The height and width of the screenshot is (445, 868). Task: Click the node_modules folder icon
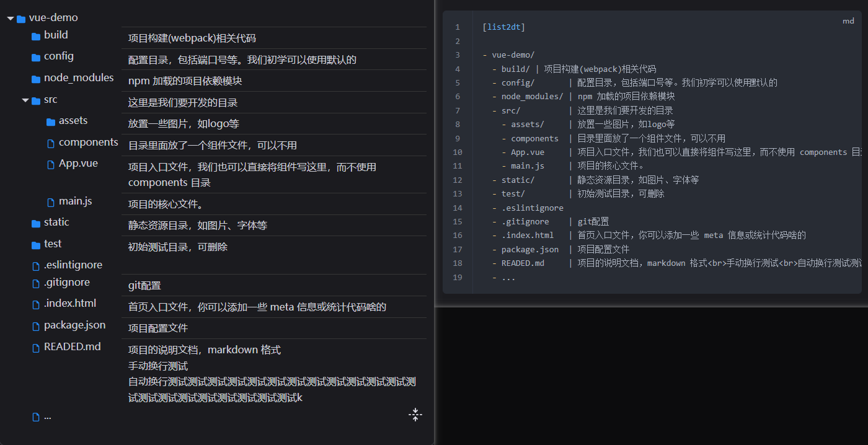click(x=36, y=79)
